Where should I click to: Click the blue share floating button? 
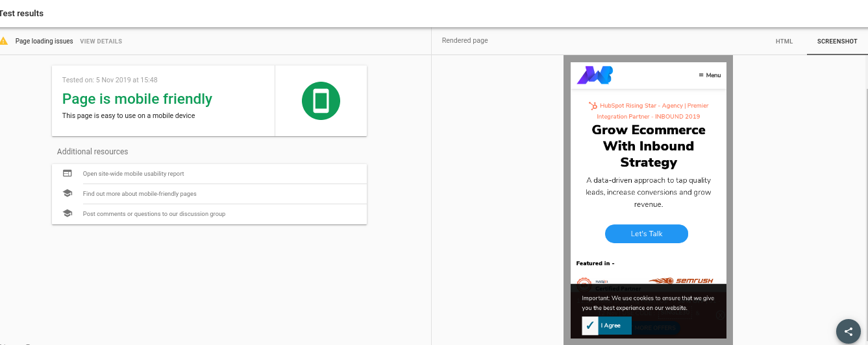pos(848,331)
